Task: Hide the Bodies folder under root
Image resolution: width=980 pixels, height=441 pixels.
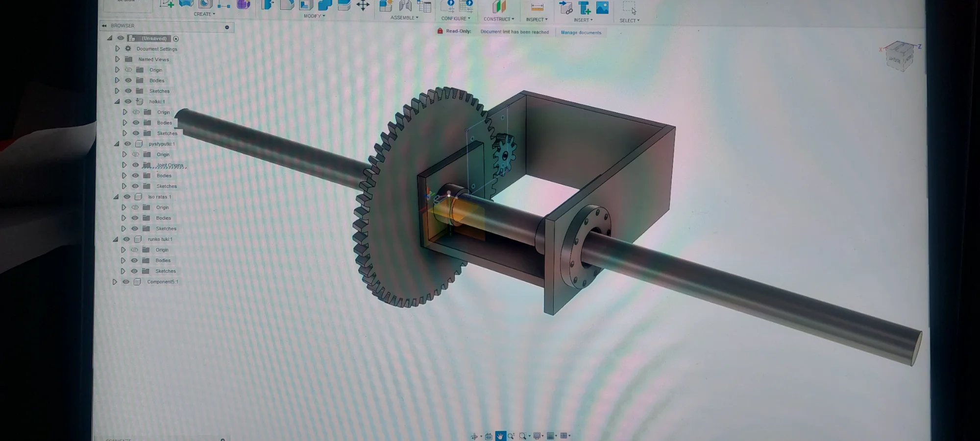Action: (x=128, y=80)
